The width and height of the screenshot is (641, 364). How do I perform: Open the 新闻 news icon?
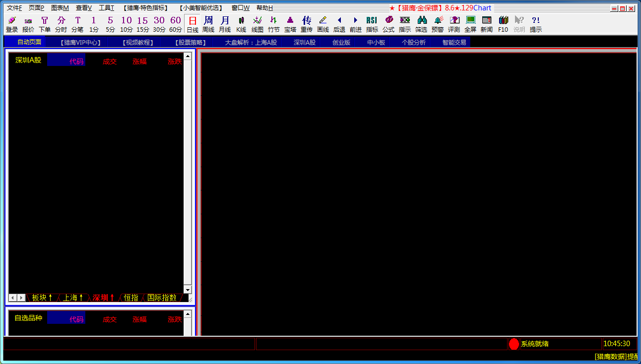click(487, 24)
